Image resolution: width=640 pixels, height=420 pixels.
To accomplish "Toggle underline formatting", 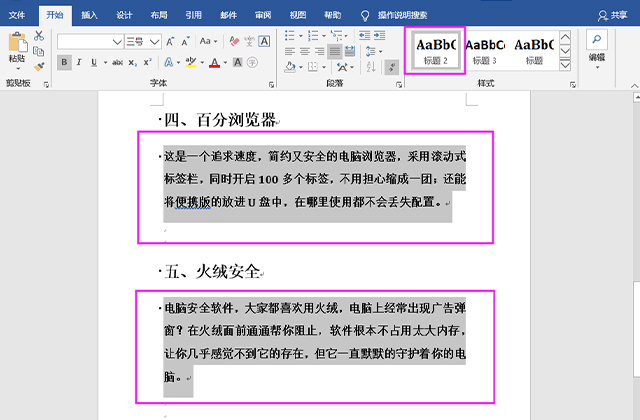I will point(94,62).
